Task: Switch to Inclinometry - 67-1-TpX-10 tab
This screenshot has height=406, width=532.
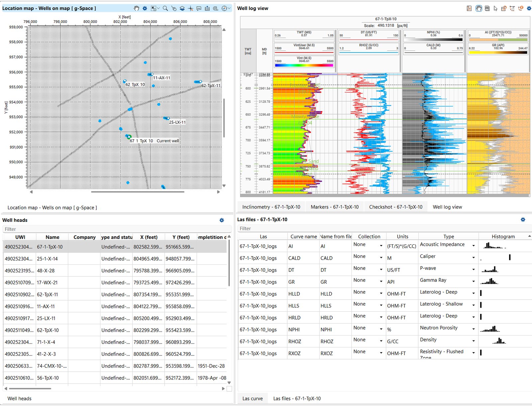Action: click(271, 207)
